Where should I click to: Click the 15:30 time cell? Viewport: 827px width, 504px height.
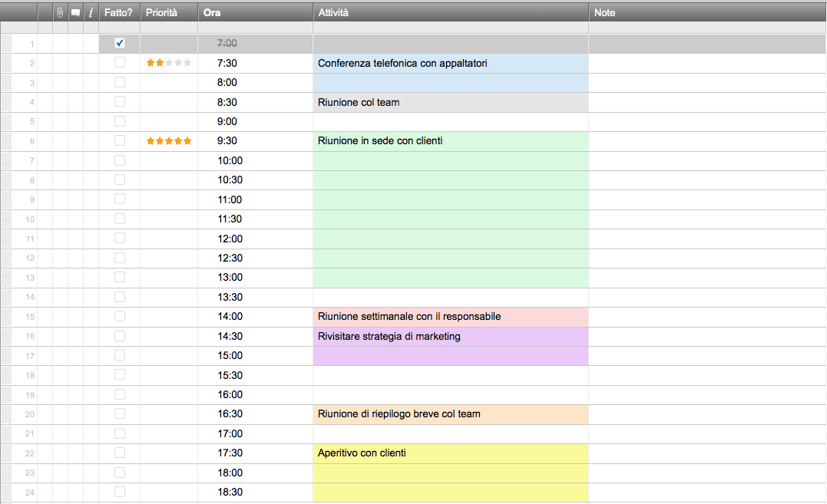coord(255,375)
